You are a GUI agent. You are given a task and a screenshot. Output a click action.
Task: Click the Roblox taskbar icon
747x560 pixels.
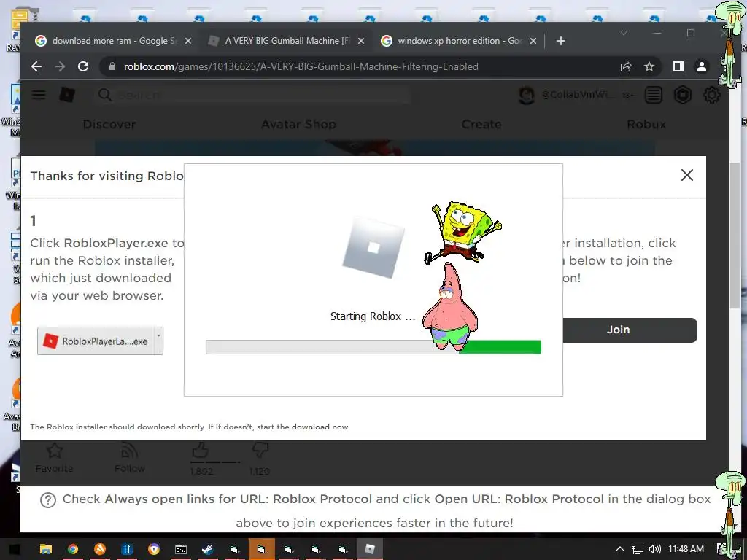pyautogui.click(x=370, y=549)
